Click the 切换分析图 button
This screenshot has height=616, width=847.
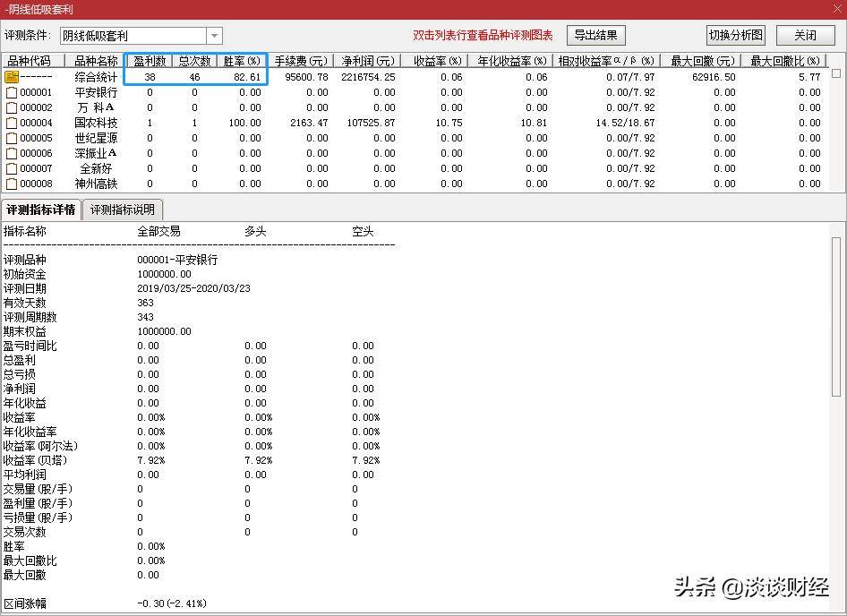pyautogui.click(x=736, y=35)
